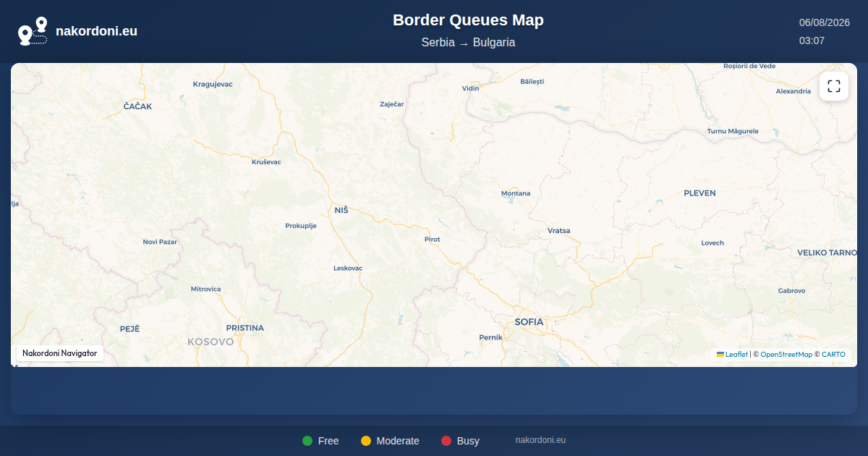
Task: Click the date 06/08/2026
Action: coord(825,22)
